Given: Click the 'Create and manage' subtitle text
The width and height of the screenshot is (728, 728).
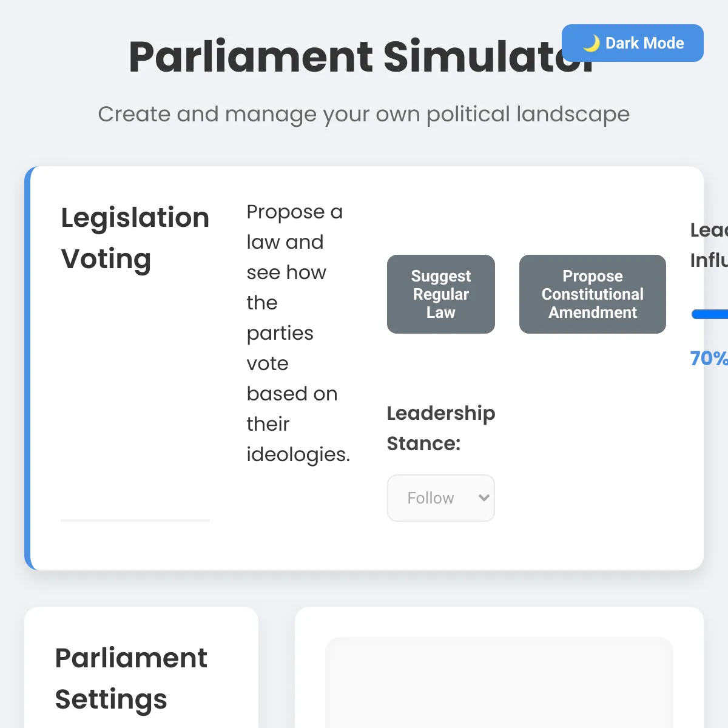Looking at the screenshot, I should coord(364,114).
